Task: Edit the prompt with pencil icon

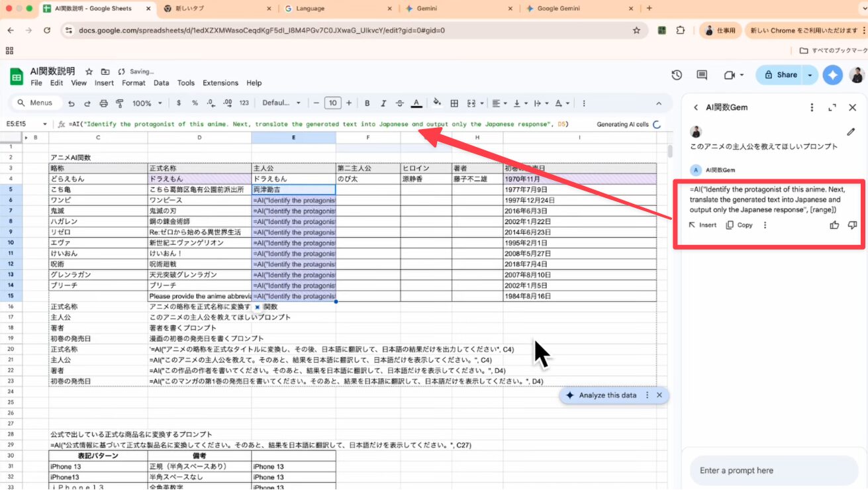Action: pyautogui.click(x=851, y=132)
